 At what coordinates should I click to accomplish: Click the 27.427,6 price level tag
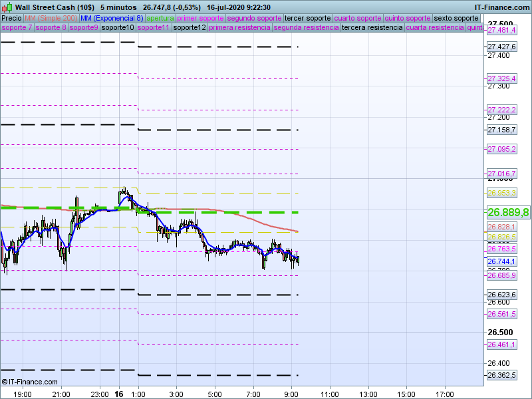point(501,47)
